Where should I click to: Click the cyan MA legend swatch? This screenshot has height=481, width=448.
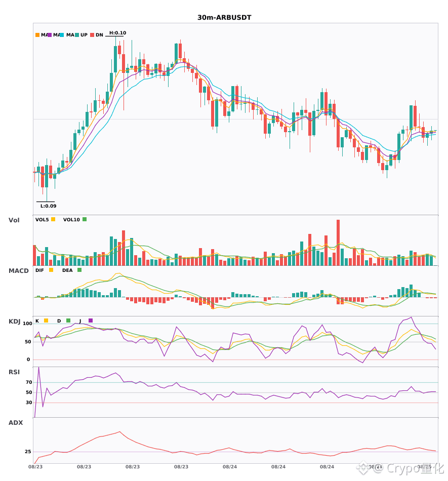[x=62, y=35]
